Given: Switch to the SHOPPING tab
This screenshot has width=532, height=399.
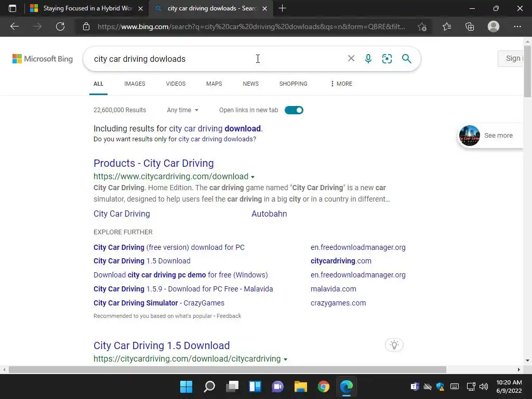Looking at the screenshot, I should coord(294,84).
